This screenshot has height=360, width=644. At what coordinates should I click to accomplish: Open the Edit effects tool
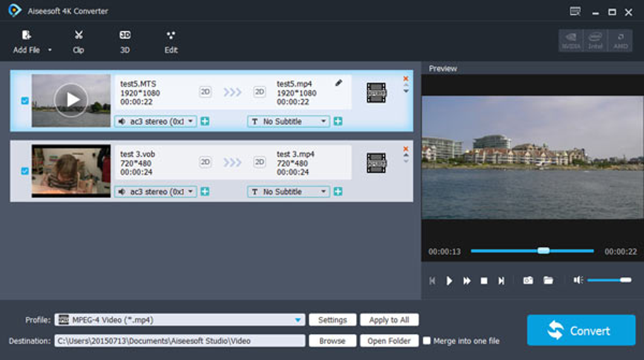pos(171,42)
